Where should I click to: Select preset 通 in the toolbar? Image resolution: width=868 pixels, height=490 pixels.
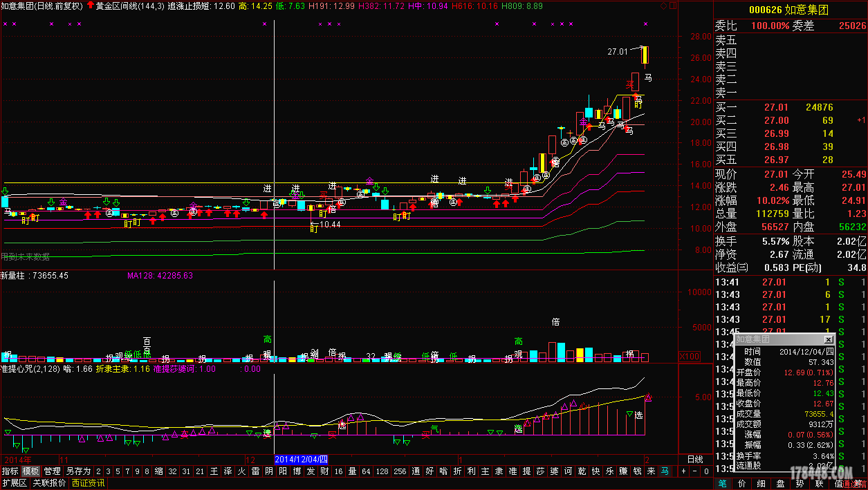pyautogui.click(x=416, y=471)
